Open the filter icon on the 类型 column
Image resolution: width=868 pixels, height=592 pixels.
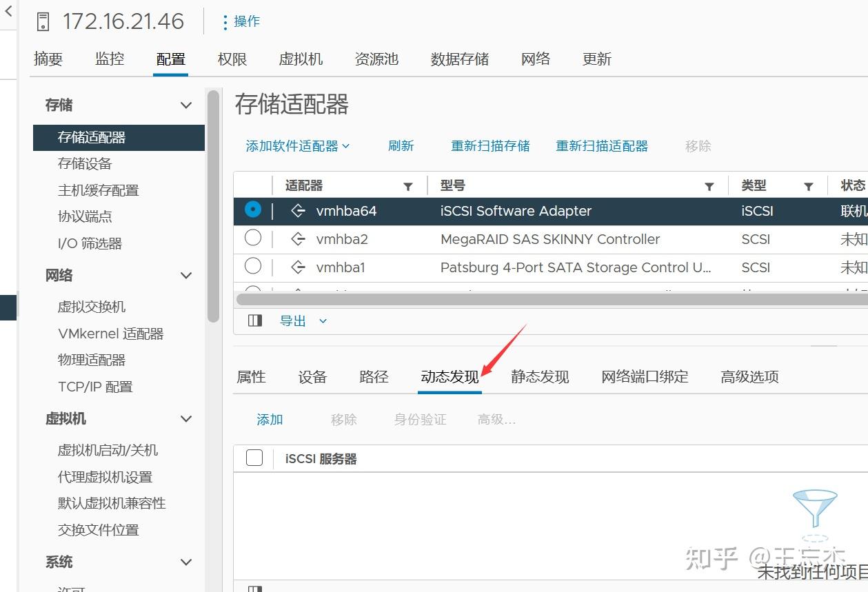809,185
